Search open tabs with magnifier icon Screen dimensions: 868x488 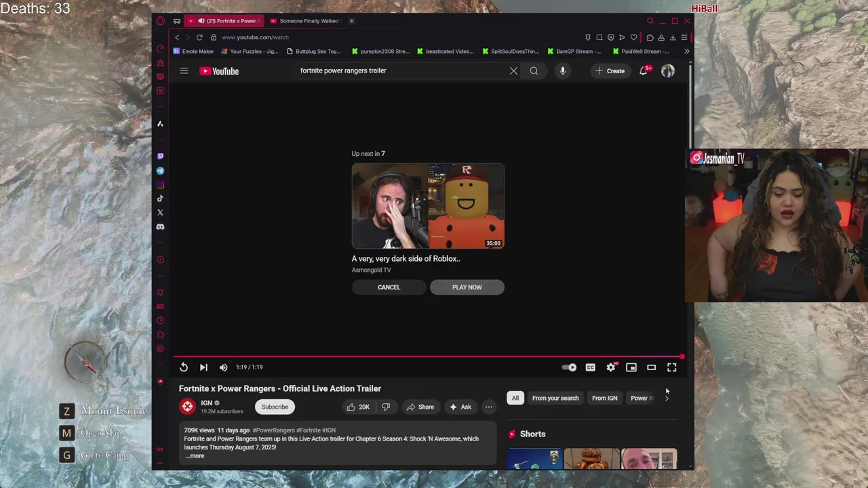(650, 21)
